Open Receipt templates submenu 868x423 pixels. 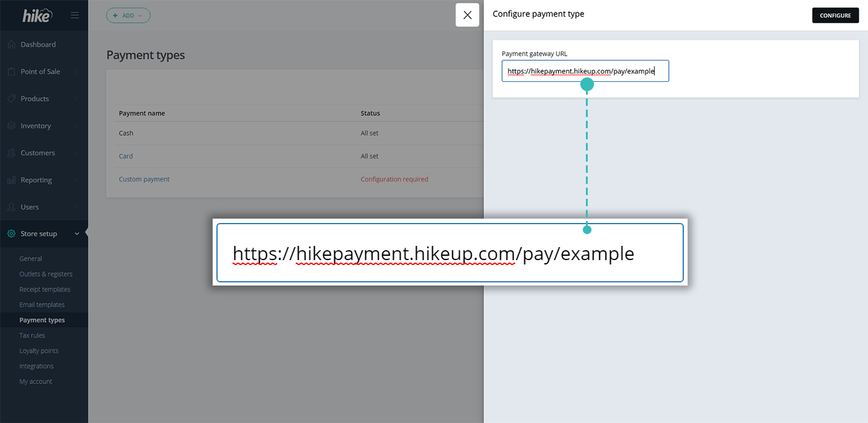pyautogui.click(x=45, y=290)
